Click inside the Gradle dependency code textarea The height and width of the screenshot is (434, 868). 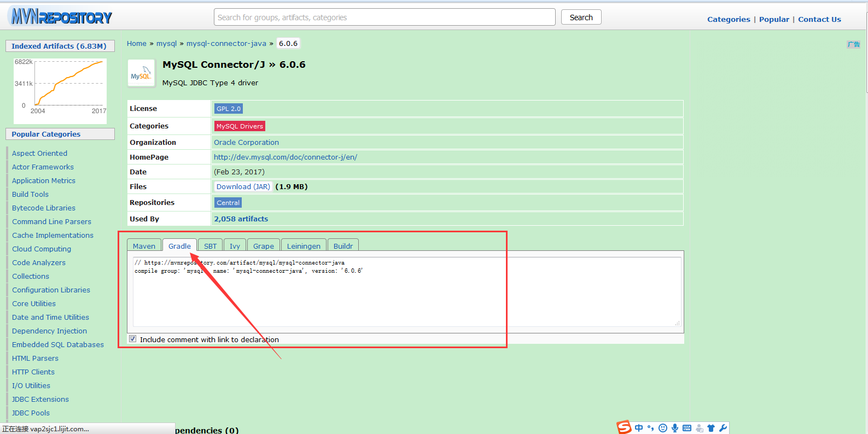click(407, 292)
